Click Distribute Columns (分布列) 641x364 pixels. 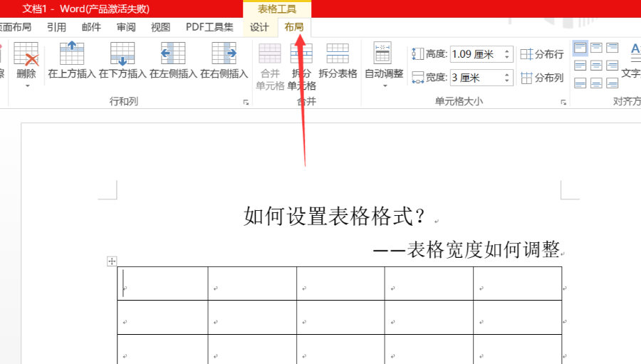pos(542,78)
